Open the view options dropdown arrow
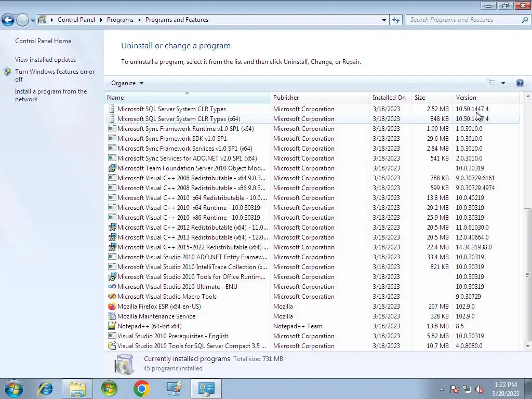 click(503, 83)
